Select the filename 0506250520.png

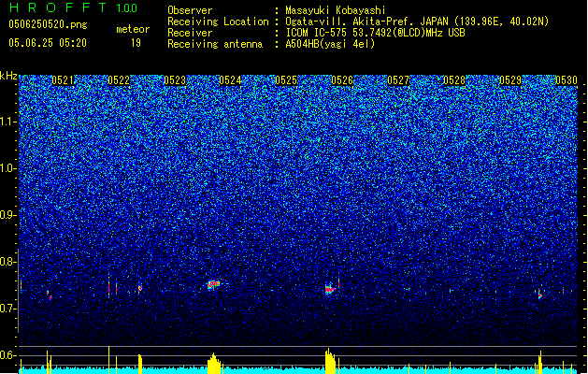[48, 24]
